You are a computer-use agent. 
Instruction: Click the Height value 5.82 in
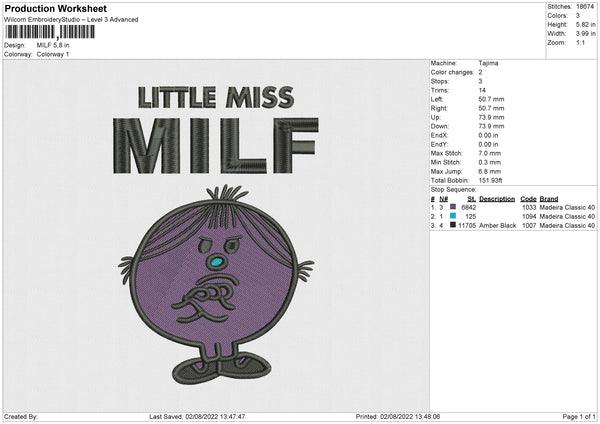coord(585,24)
